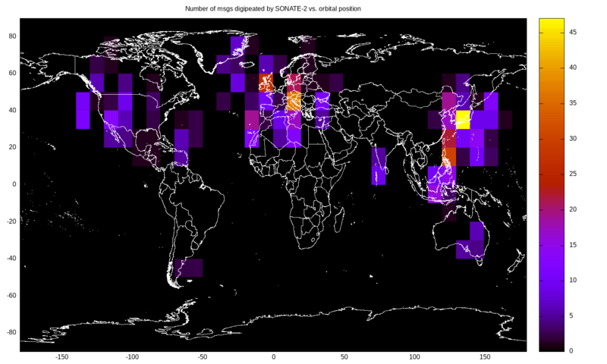Pick the red heatmap cell over Britain
Viewport: 607px width, 364px height.
coord(266,82)
